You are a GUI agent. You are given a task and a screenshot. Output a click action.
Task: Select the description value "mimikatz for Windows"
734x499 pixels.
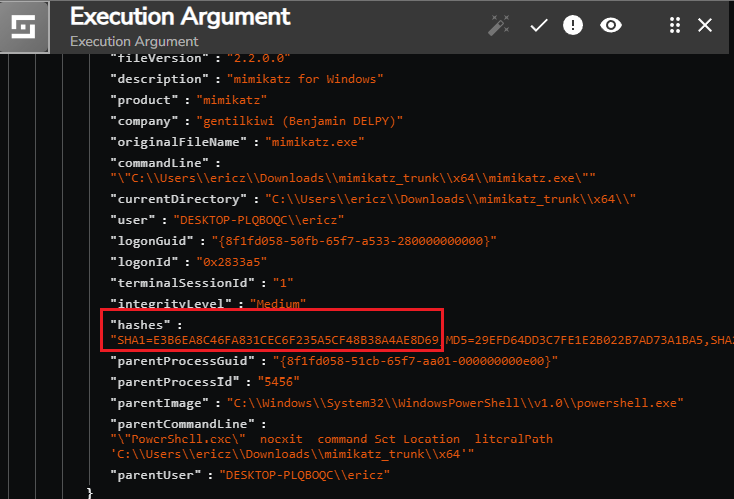[305, 79]
